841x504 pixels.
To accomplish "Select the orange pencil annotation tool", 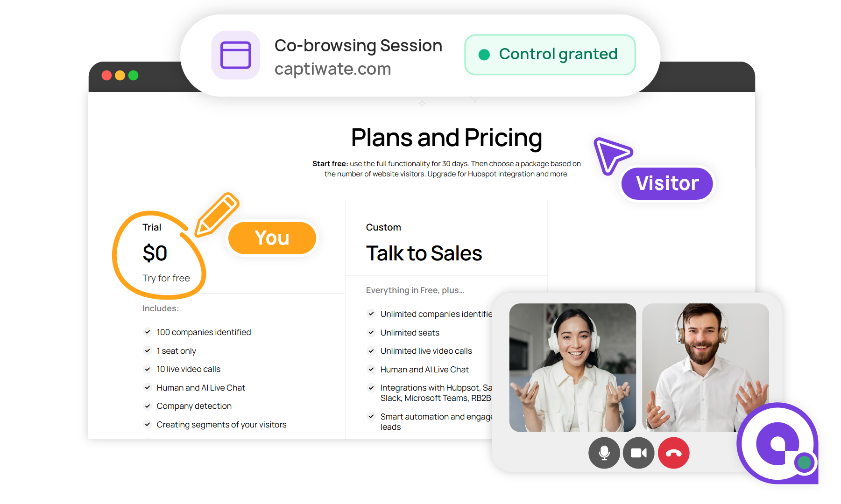I will tap(217, 214).
